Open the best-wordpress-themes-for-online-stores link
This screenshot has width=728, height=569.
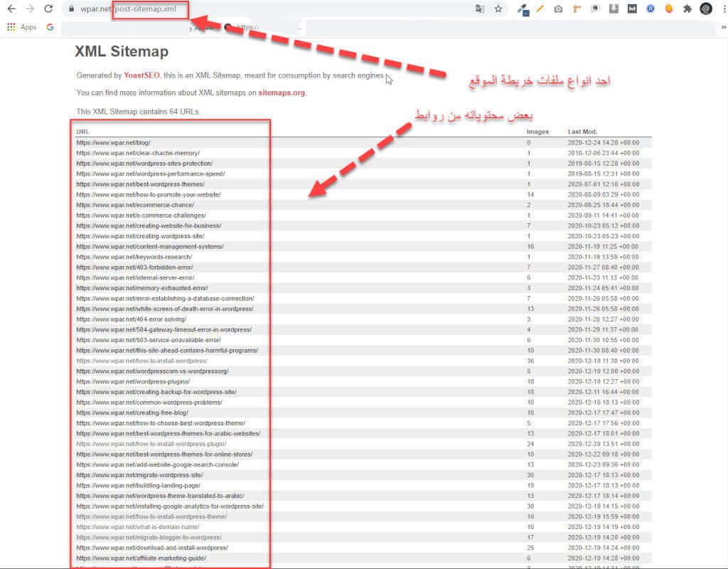tap(164, 454)
